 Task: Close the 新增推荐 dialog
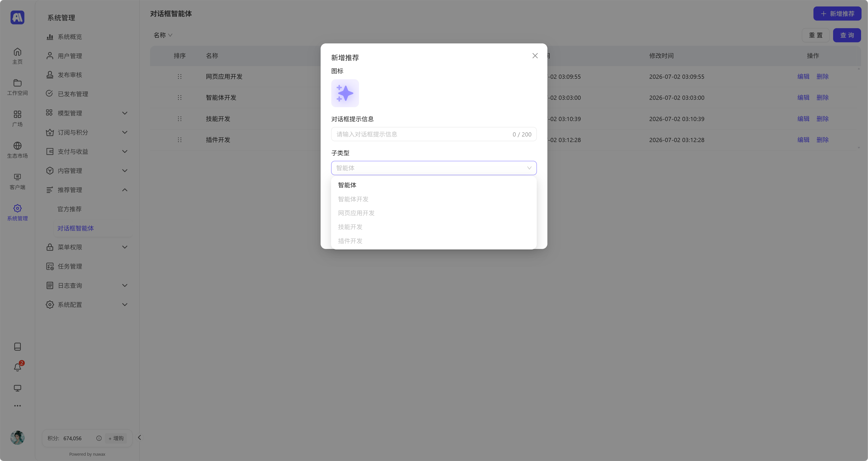(535, 56)
